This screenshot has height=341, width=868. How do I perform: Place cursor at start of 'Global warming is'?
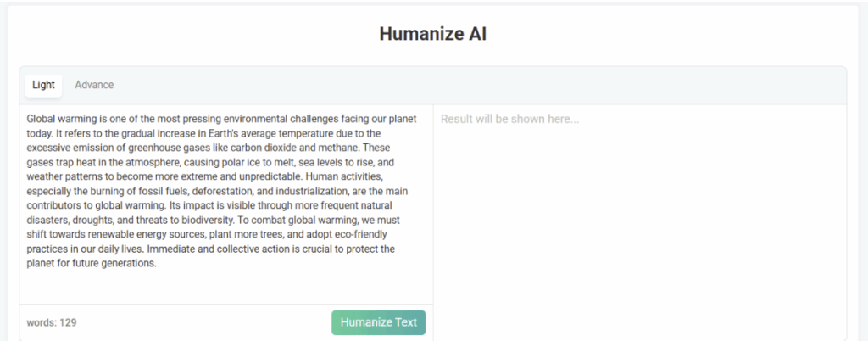27,119
